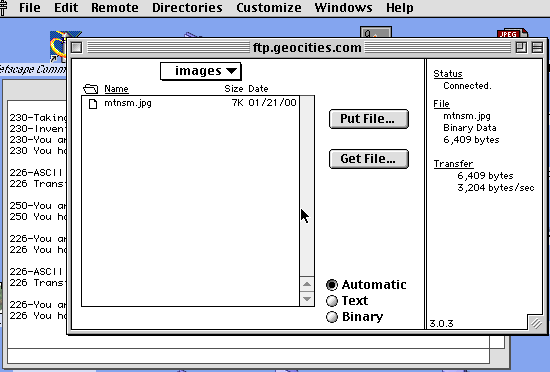This screenshot has height=372, width=550.
Task: Click the mtnsm.jpg name under File heading
Action: pos(467,116)
